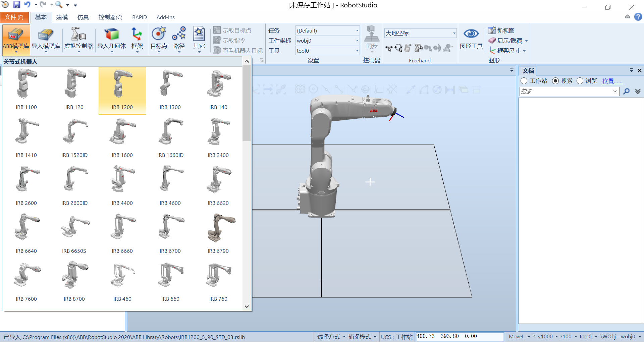The image size is (644, 342).
Task: Select the 搜索 radio button
Action: 555,81
